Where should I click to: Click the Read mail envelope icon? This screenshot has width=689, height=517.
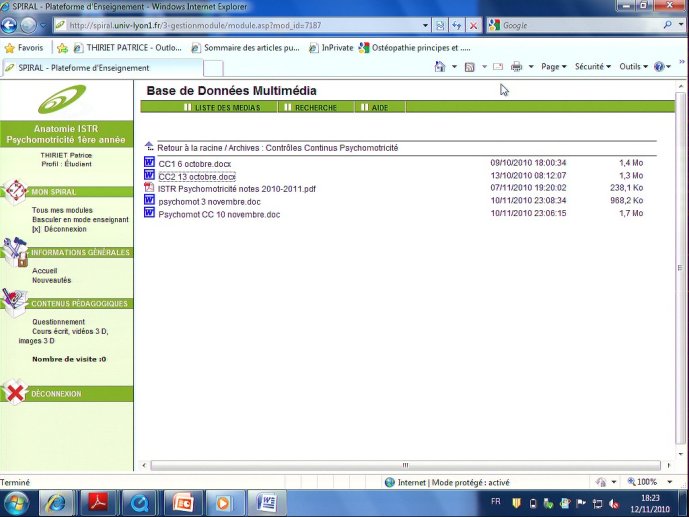pos(498,67)
